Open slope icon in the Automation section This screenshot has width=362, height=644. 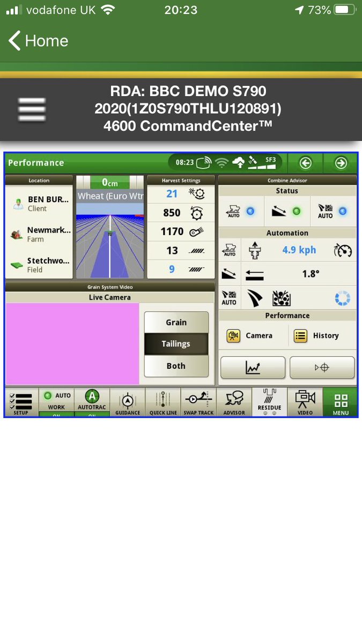[229, 274]
